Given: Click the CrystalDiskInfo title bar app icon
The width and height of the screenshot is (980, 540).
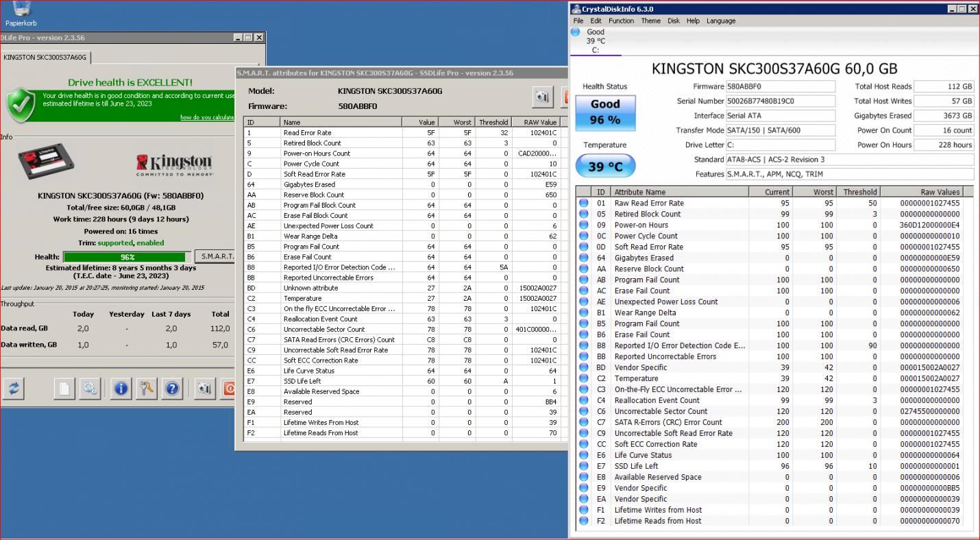Looking at the screenshot, I should pyautogui.click(x=576, y=9).
